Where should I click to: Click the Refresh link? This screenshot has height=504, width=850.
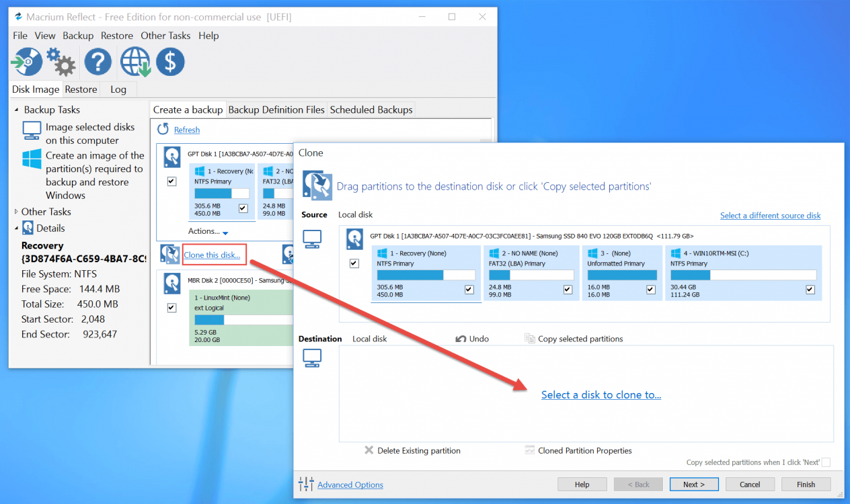tap(187, 130)
